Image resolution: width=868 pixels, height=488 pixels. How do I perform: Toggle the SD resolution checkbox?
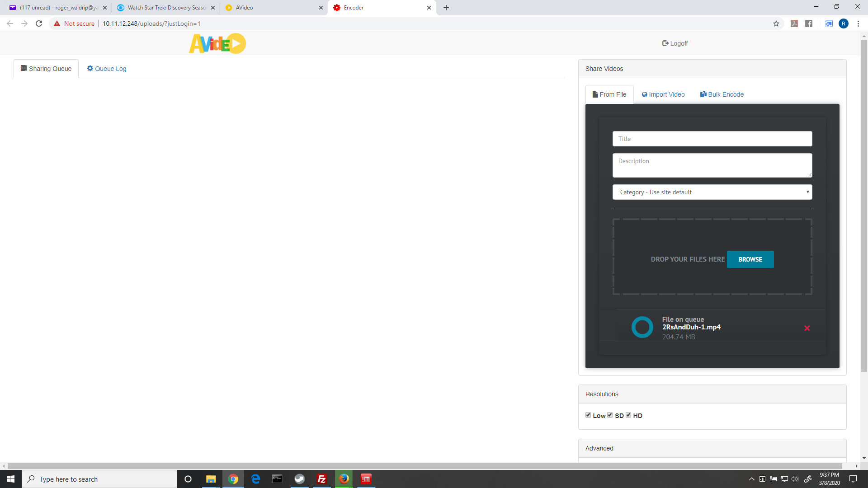[610, 415]
